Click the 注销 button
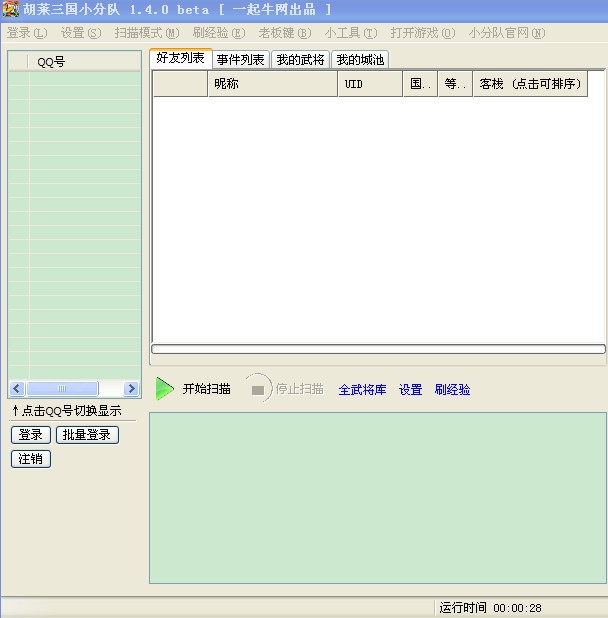This screenshot has height=618, width=608. click(31, 459)
